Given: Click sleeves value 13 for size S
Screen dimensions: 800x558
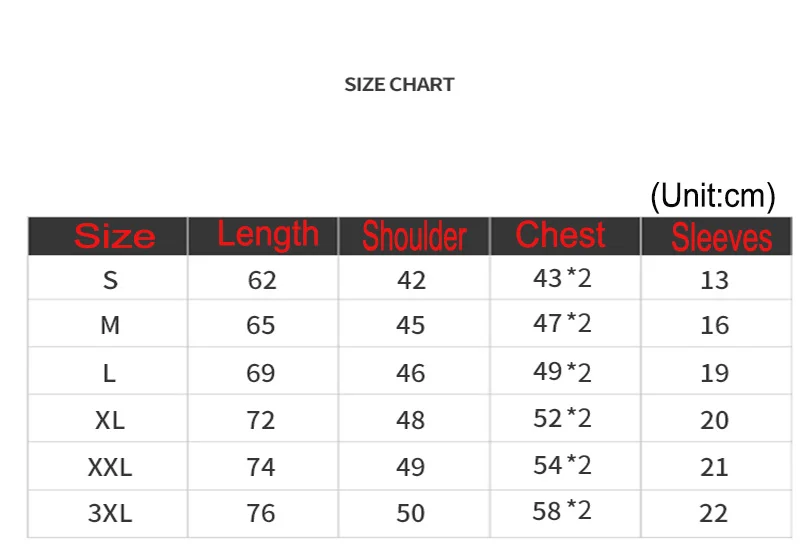Looking at the screenshot, I should (714, 280).
